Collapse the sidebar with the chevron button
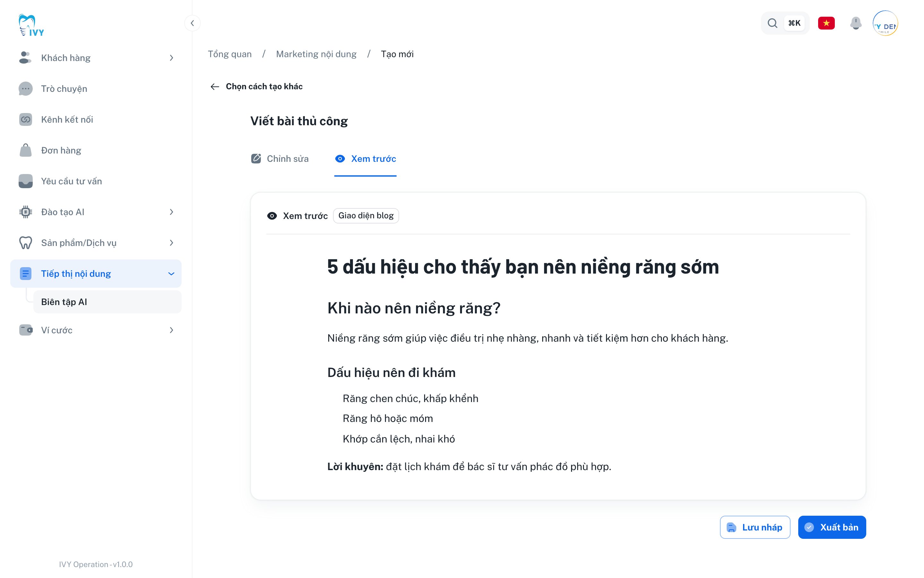The height and width of the screenshot is (578, 924). pos(193,23)
